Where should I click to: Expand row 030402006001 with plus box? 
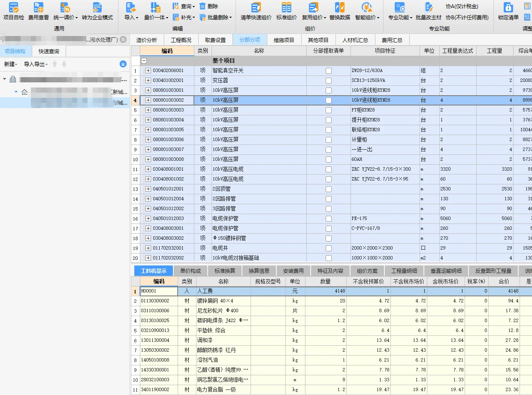pyautogui.click(x=148, y=71)
